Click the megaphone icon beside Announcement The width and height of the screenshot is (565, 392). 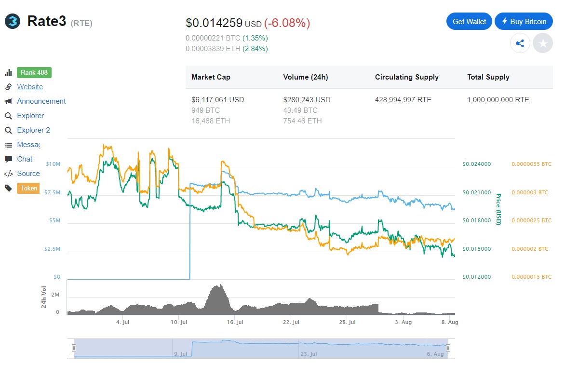click(x=8, y=101)
